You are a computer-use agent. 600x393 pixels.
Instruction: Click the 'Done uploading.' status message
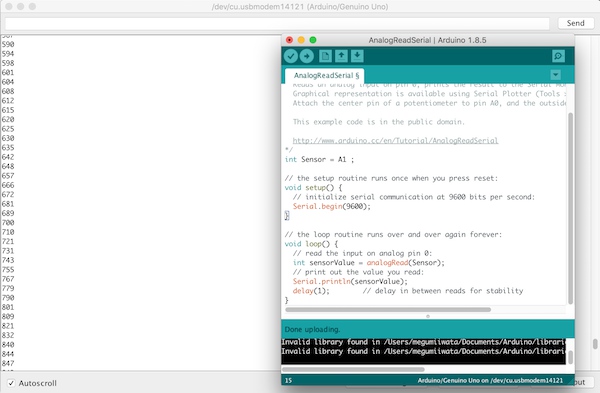[x=312, y=329]
